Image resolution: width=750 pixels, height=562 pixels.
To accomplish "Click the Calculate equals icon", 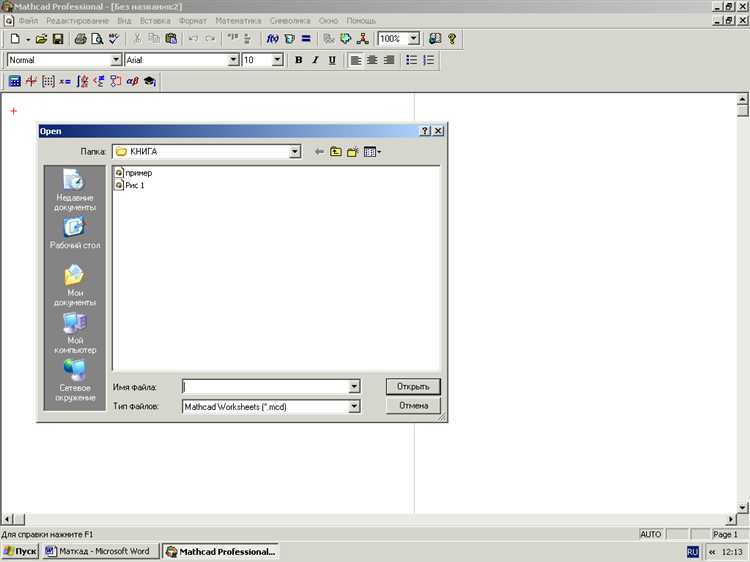I will [306, 39].
